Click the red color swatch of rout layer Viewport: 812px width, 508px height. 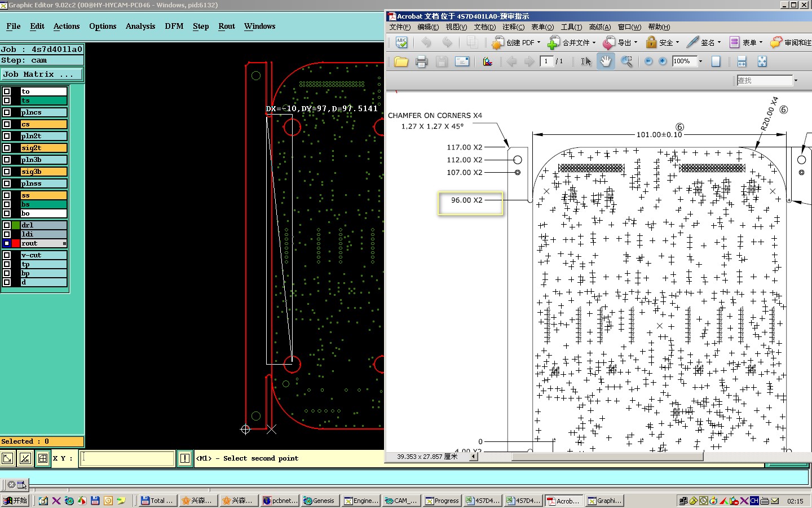coord(16,243)
